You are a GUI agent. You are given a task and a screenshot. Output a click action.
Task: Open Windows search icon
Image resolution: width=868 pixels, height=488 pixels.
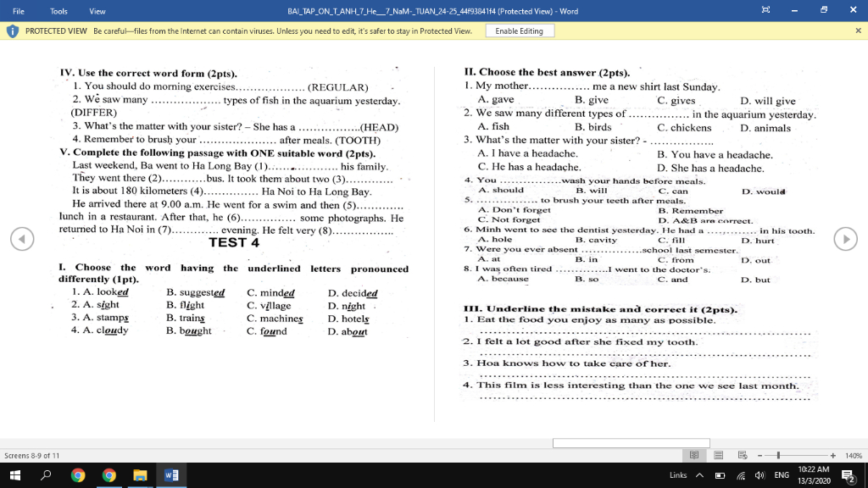tap(46, 475)
